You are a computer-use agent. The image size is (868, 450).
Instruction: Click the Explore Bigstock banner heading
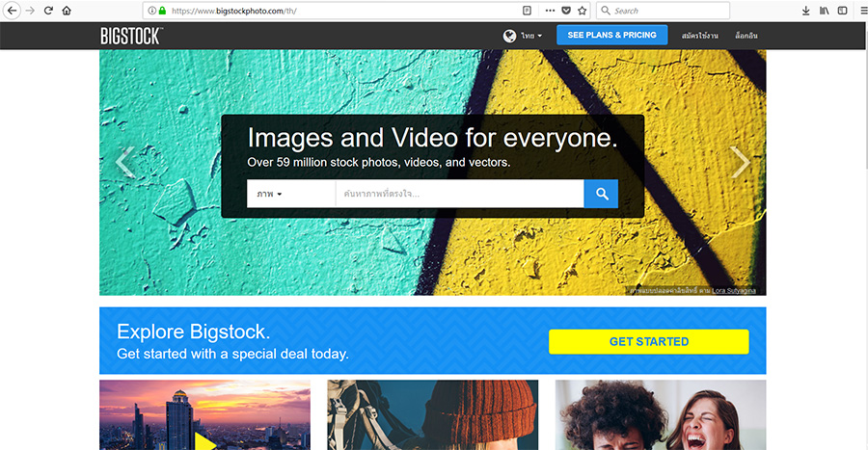[193, 331]
